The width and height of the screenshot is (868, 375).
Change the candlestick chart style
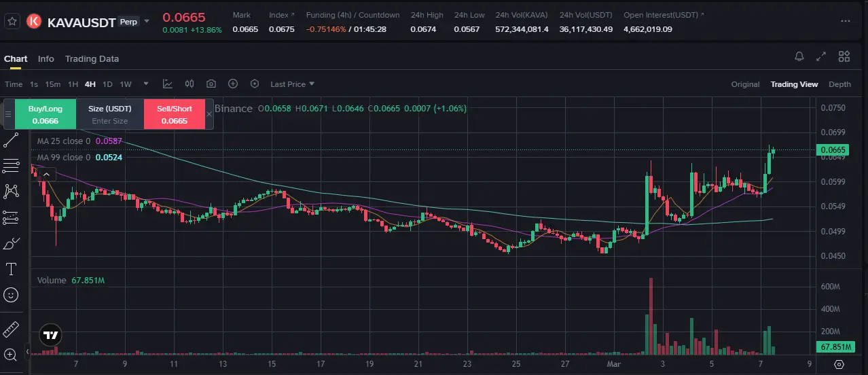coord(189,84)
